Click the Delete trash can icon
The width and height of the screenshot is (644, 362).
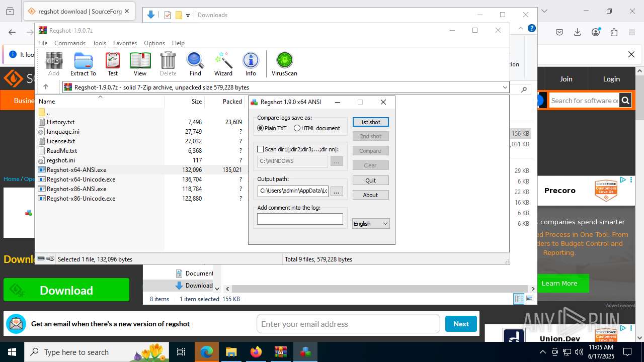pyautogui.click(x=168, y=64)
